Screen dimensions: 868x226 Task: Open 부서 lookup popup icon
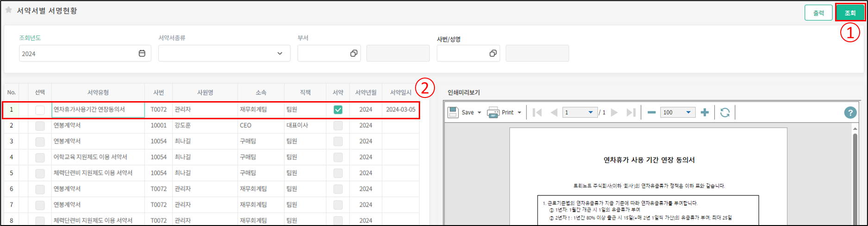[x=353, y=53]
